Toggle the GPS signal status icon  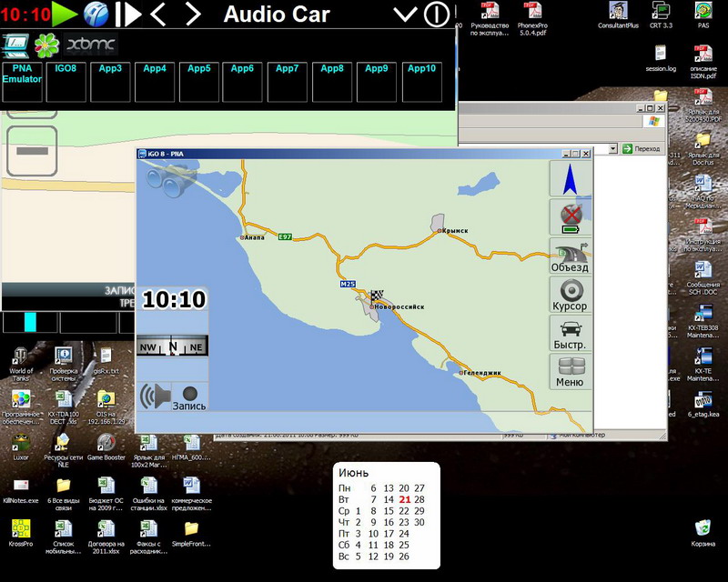point(571,218)
